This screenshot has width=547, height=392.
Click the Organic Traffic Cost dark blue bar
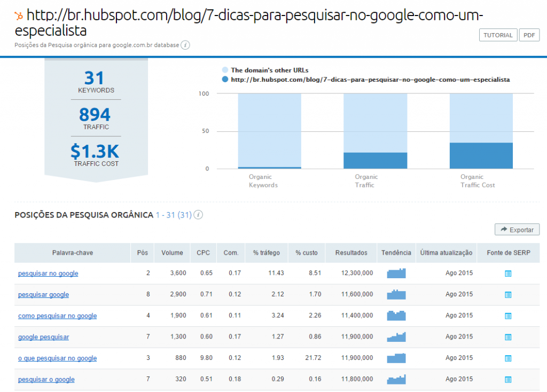point(481,155)
